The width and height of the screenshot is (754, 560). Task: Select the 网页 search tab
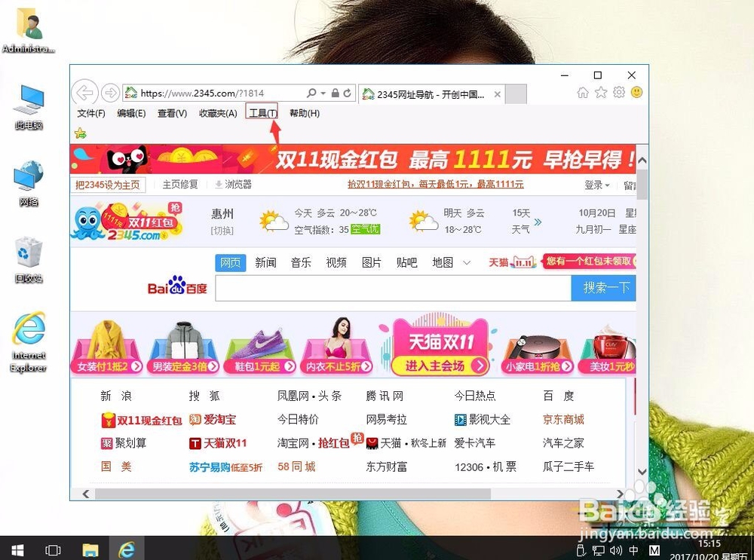[230, 262]
